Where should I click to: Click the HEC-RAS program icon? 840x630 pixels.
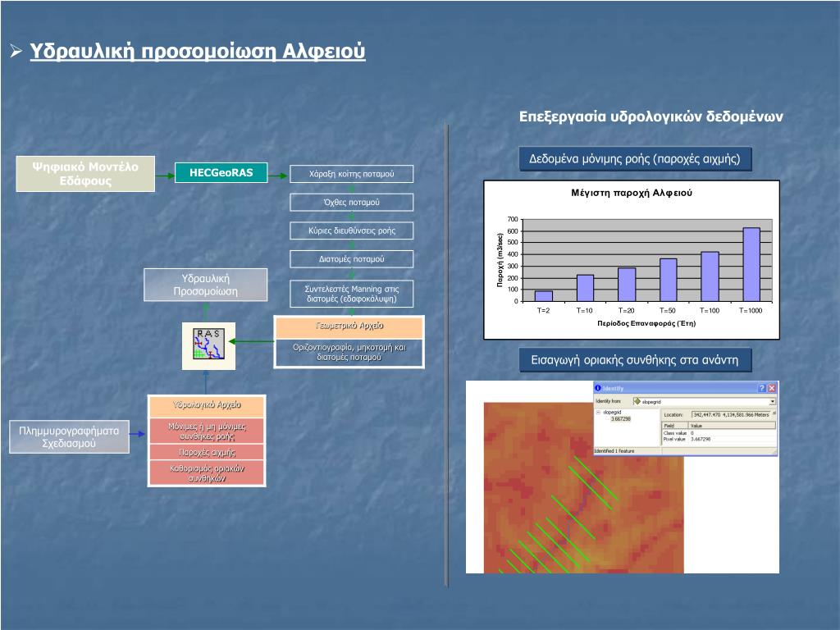pos(208,345)
